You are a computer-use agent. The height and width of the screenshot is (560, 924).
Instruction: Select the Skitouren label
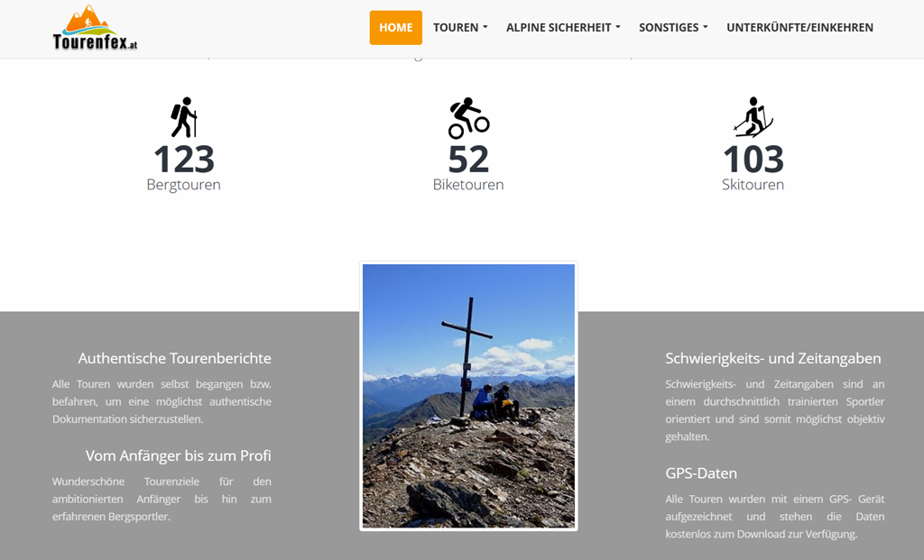click(753, 185)
